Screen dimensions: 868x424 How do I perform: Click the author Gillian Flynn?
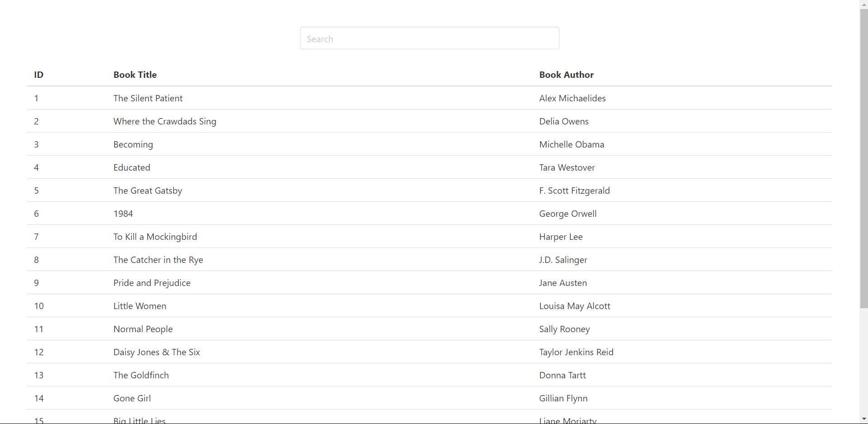[563, 399]
